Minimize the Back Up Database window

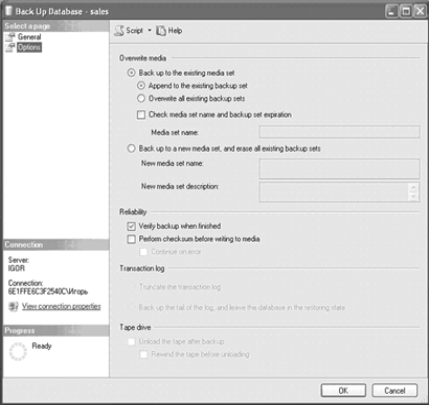click(391, 12)
